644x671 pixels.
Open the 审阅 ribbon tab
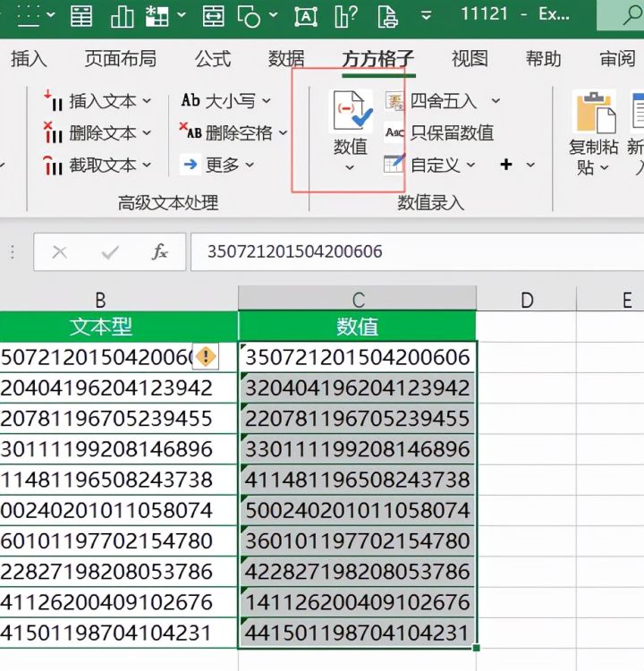(617, 59)
